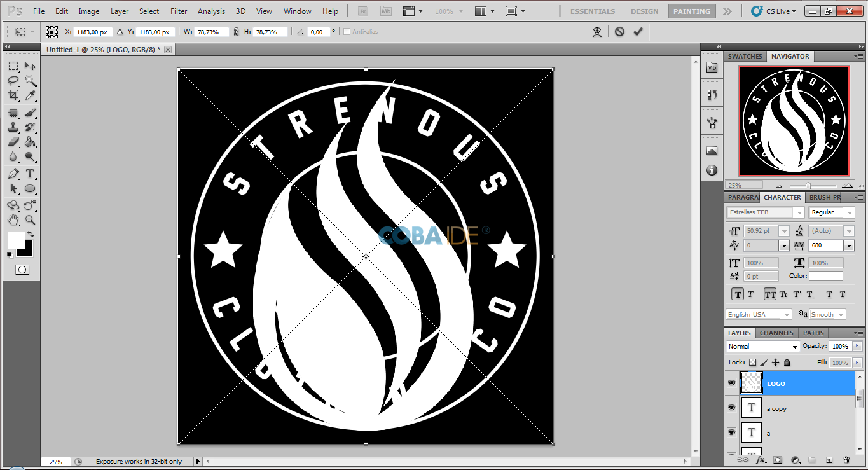Viewport: 868px width, 470px height.
Task: Open the layer Opacity slider arrow
Action: click(857, 346)
